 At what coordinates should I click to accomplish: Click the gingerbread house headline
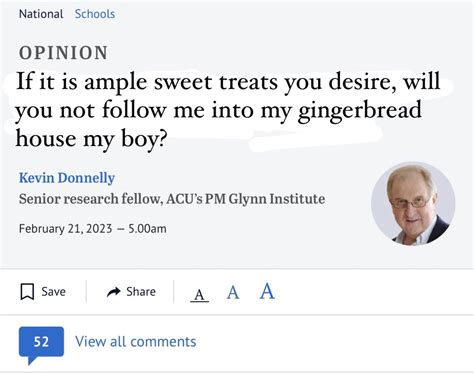pyautogui.click(x=228, y=110)
